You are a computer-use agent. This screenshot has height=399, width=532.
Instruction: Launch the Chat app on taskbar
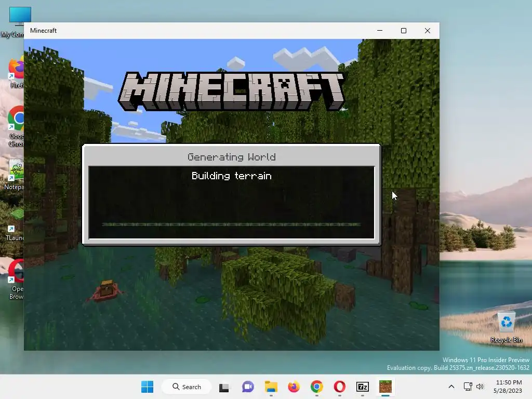[x=248, y=387]
